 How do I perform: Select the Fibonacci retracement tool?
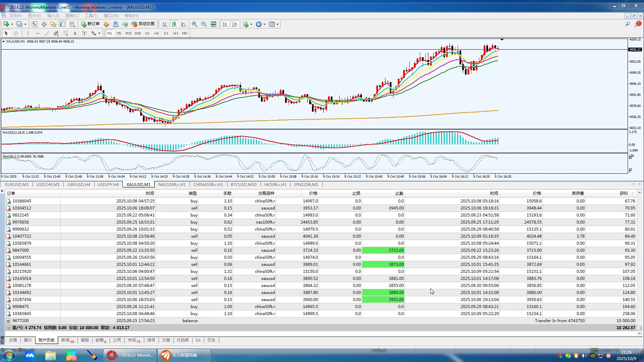click(66, 33)
